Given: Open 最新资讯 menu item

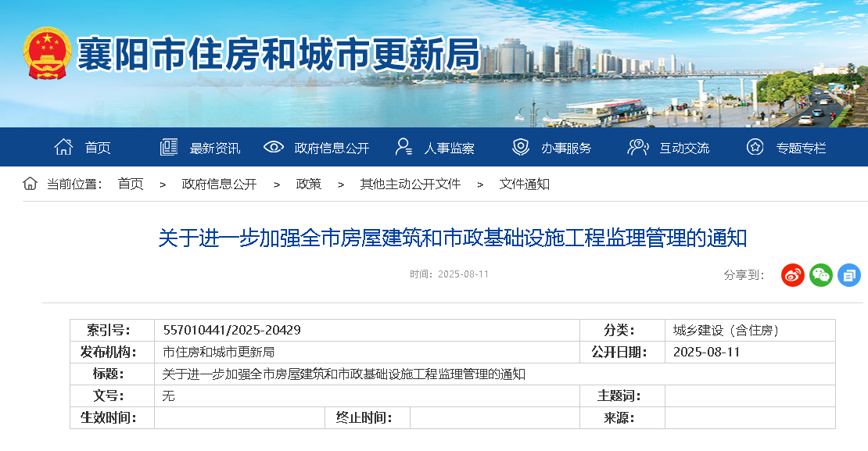Looking at the screenshot, I should pos(215,148).
